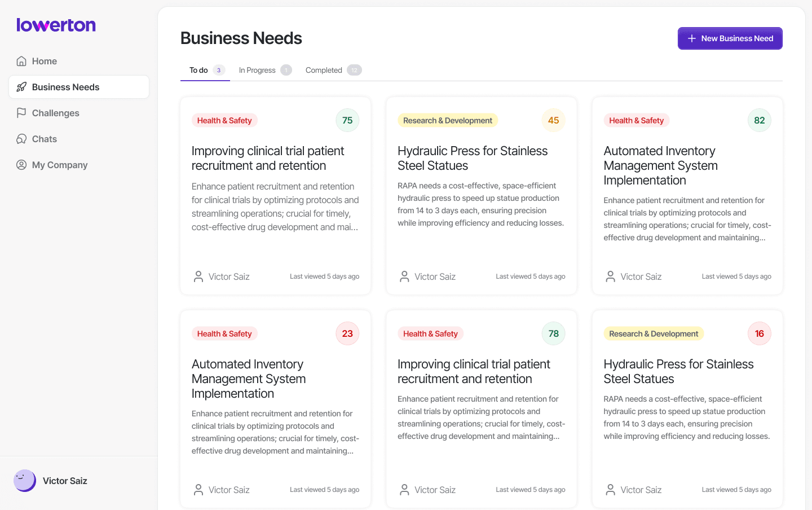This screenshot has width=812, height=510.
Task: Click Health & Safety tag on score 78 card
Action: [430, 333]
